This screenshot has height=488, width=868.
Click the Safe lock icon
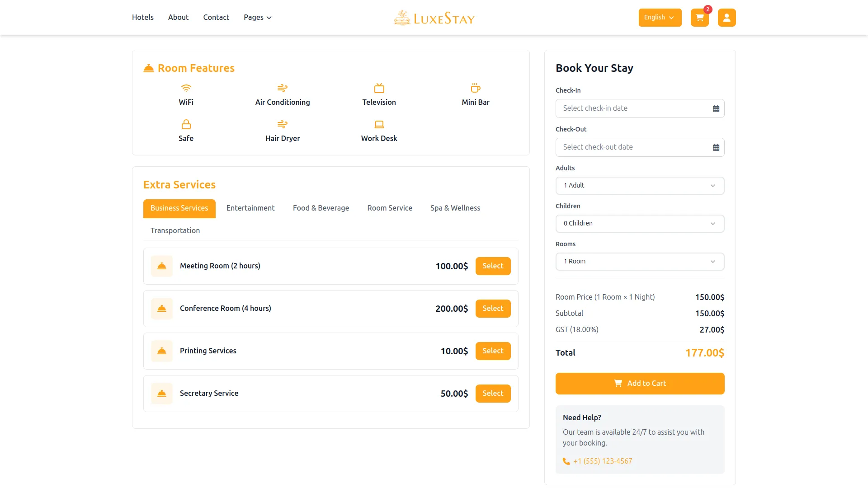tap(186, 124)
